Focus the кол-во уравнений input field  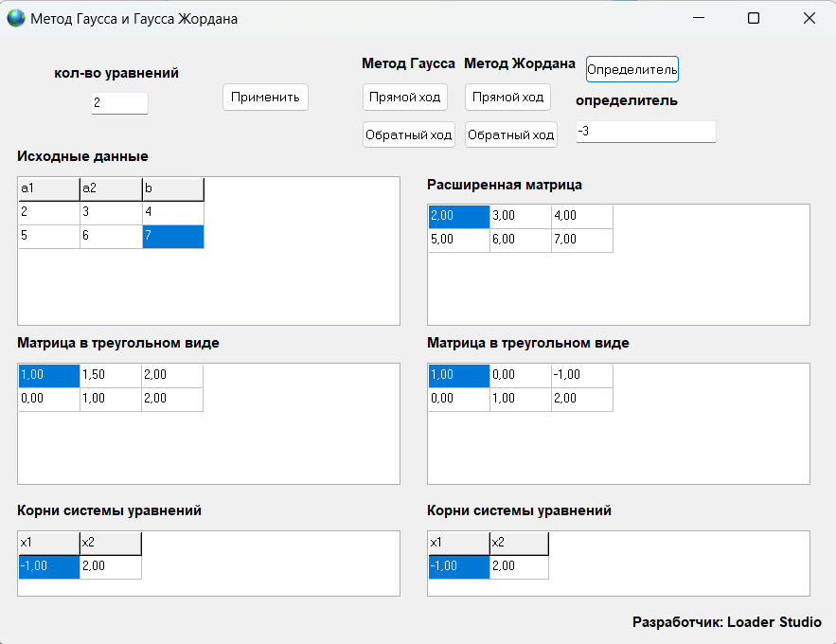click(119, 102)
